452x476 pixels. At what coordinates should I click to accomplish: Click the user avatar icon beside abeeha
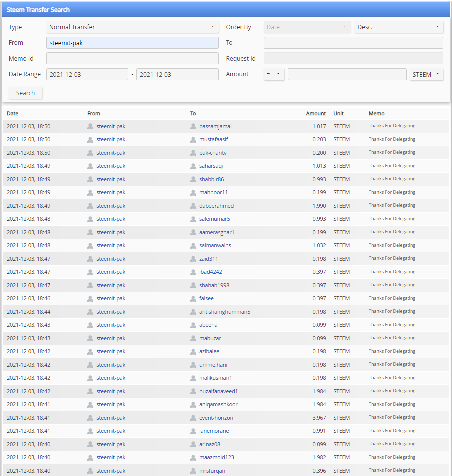coord(193,325)
